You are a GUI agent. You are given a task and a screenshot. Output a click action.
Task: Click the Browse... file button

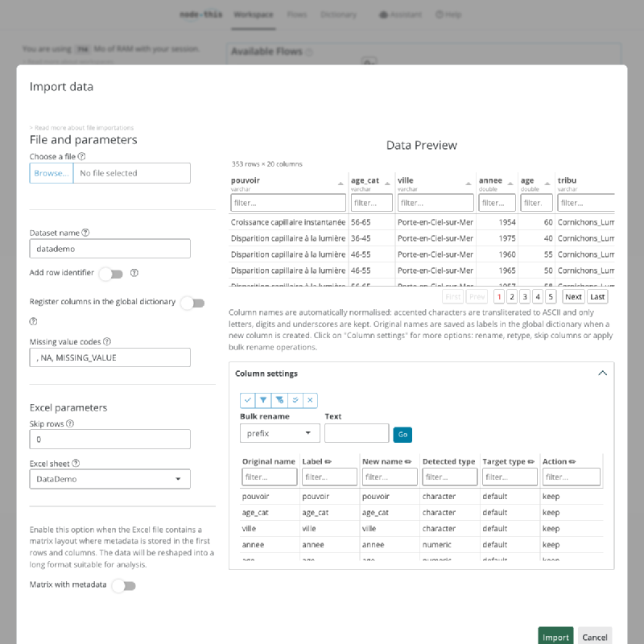[52, 173]
